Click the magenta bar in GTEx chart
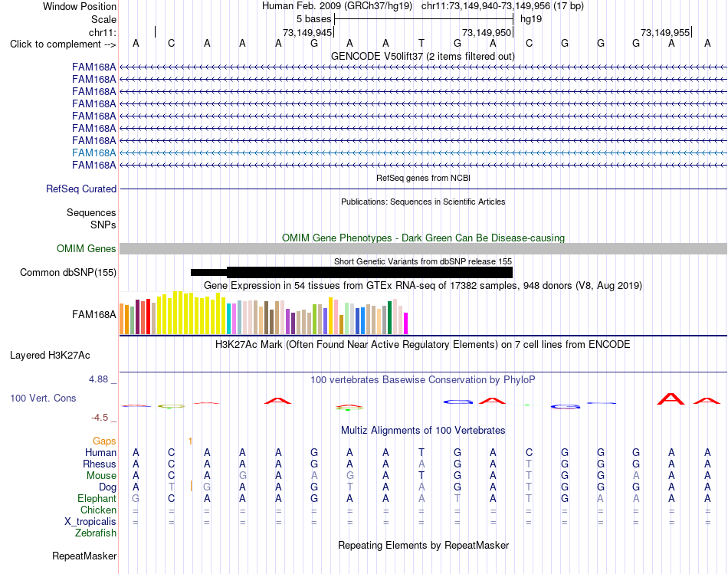This screenshot has height=574, width=728. pos(406,323)
